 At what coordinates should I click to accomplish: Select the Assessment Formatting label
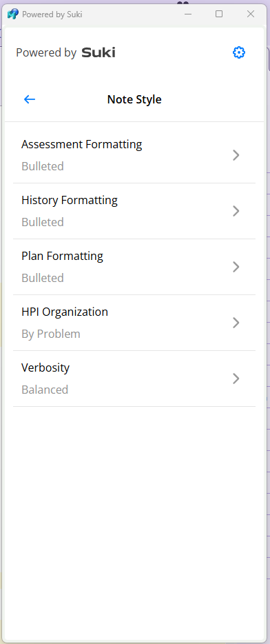tap(82, 145)
